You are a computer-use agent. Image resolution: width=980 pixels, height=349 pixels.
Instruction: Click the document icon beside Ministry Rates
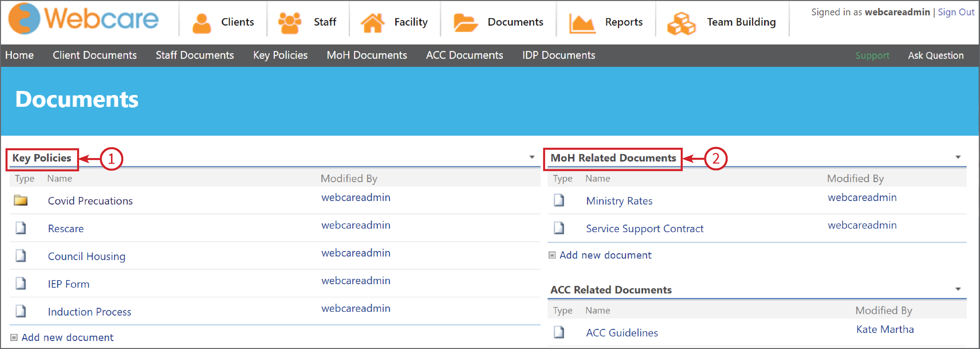pyautogui.click(x=559, y=200)
